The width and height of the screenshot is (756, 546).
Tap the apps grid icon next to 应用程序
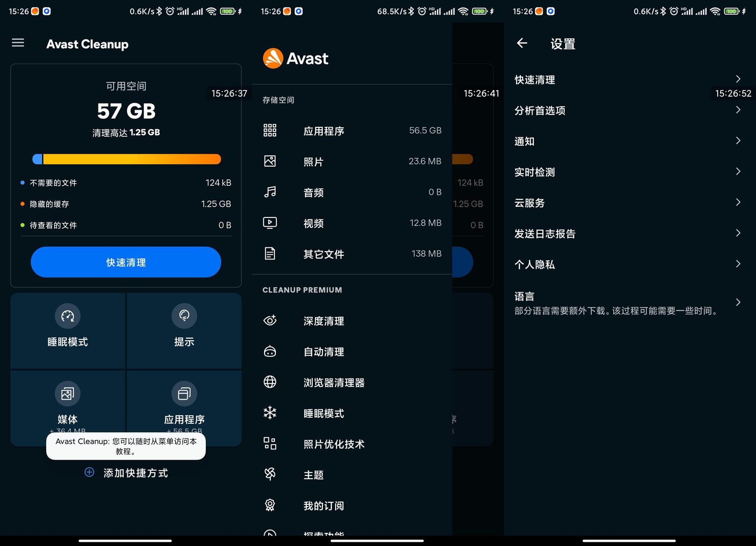pos(270,130)
